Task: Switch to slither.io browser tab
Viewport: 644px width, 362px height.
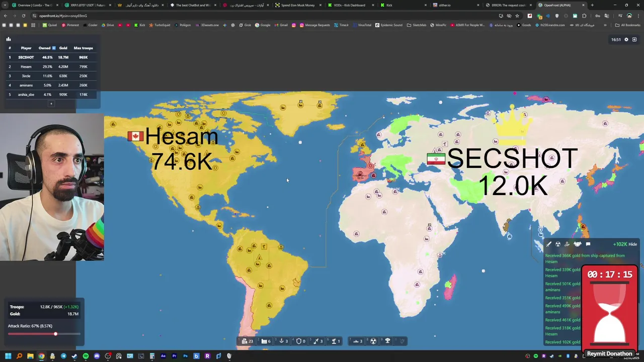Action: coord(455,5)
